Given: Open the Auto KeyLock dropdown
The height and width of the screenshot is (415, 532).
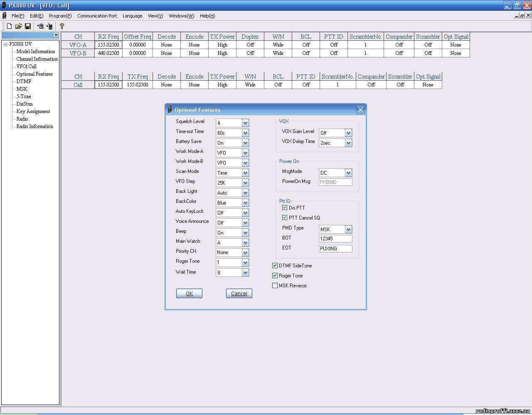Looking at the screenshot, I should click(245, 212).
